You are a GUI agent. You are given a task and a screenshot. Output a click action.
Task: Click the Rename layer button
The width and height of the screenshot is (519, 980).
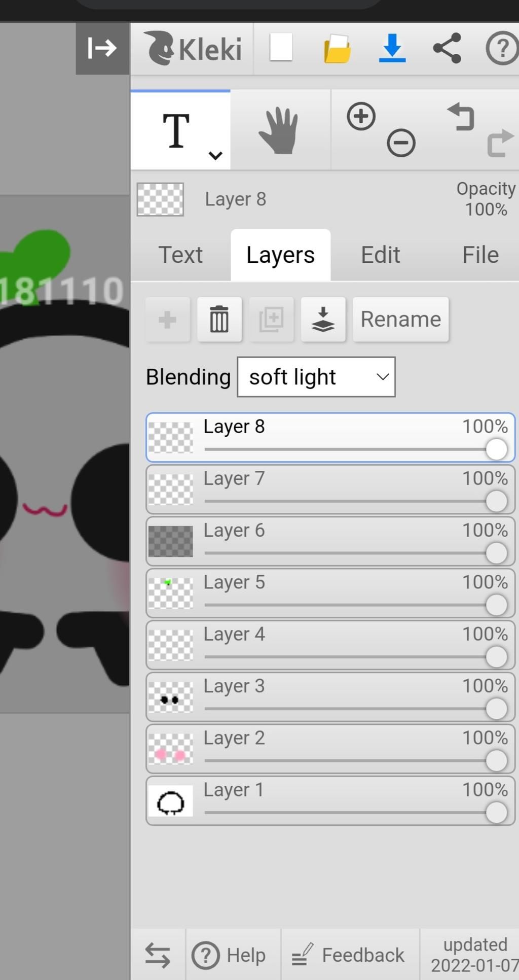point(400,320)
